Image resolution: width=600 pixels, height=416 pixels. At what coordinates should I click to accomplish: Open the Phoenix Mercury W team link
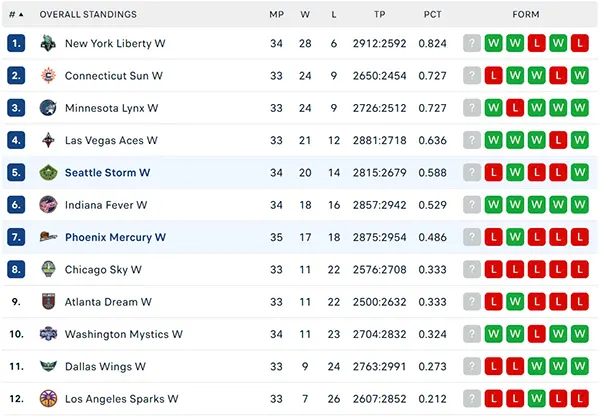(115, 237)
